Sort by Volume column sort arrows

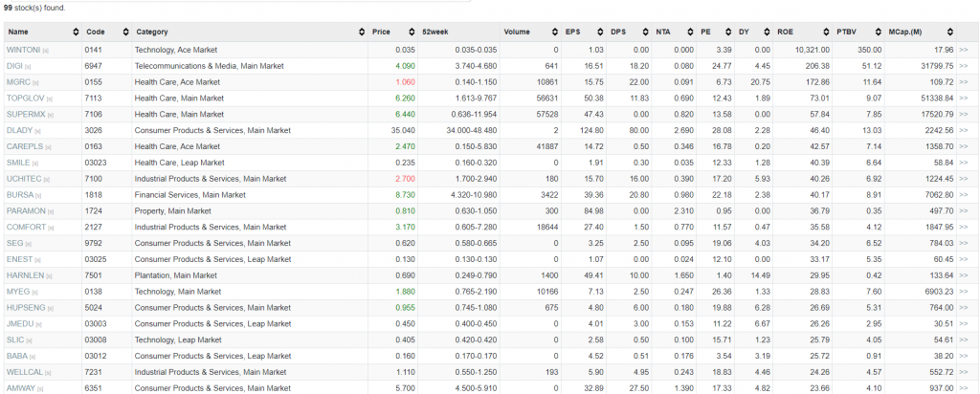tap(555, 32)
